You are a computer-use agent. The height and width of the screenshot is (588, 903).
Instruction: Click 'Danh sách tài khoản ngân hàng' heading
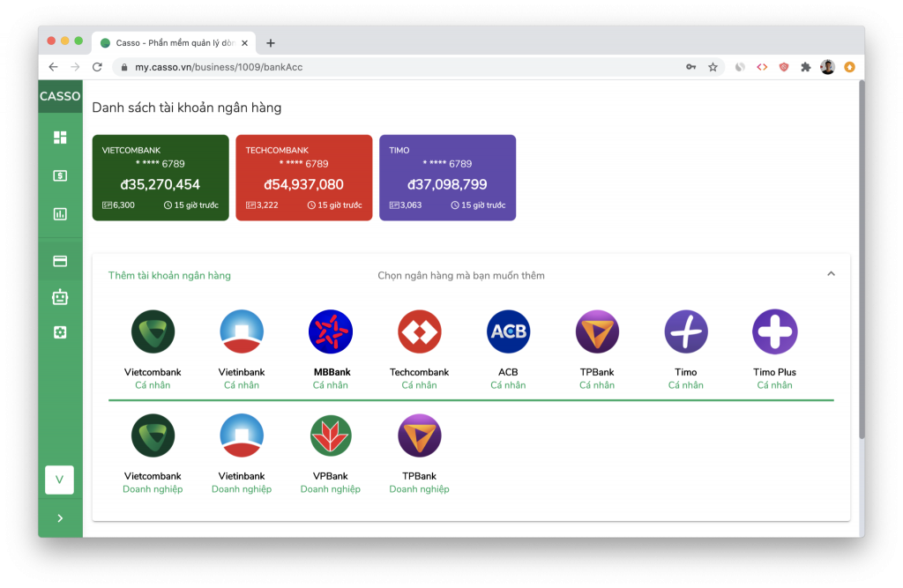point(187,108)
